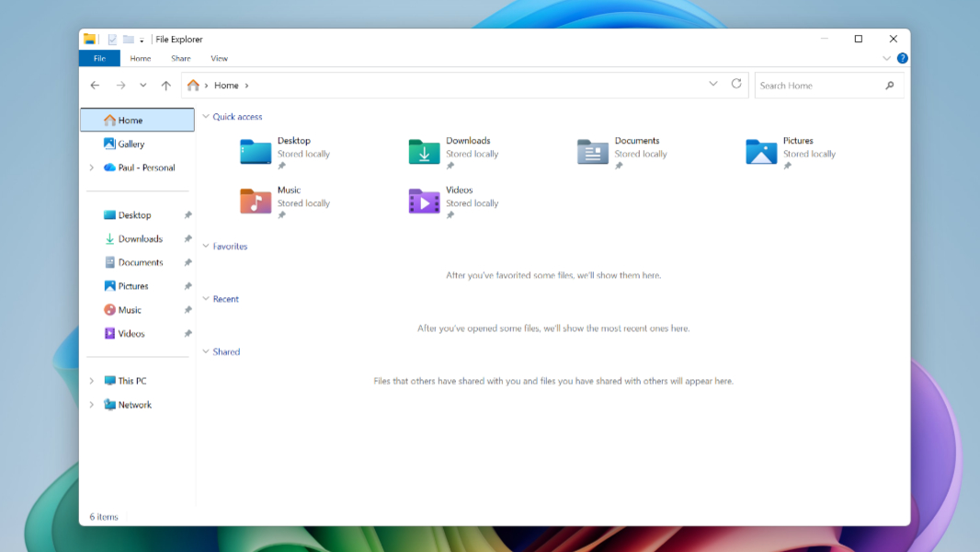Open the File menu tab
Screen dimensions: 980x552
click(x=99, y=58)
